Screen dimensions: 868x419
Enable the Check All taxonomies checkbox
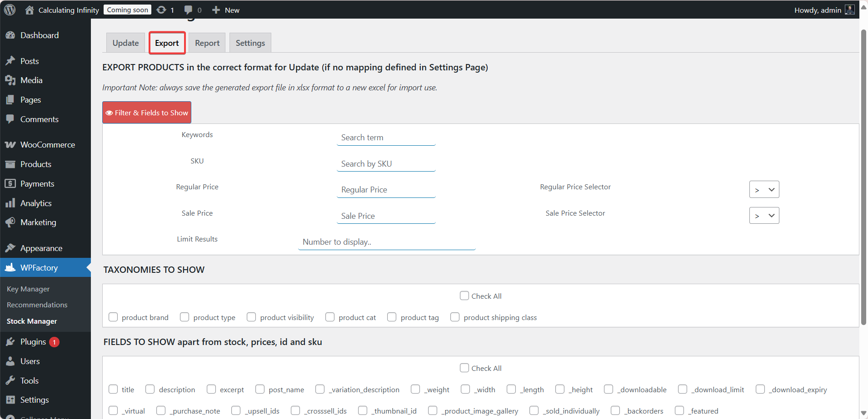(x=464, y=296)
